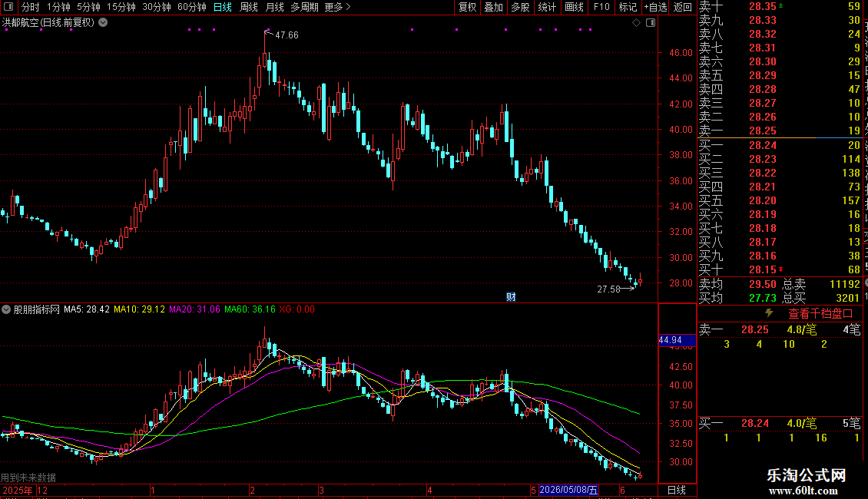Switch to 月线 monthly chart
868x499 pixels.
[x=274, y=7]
